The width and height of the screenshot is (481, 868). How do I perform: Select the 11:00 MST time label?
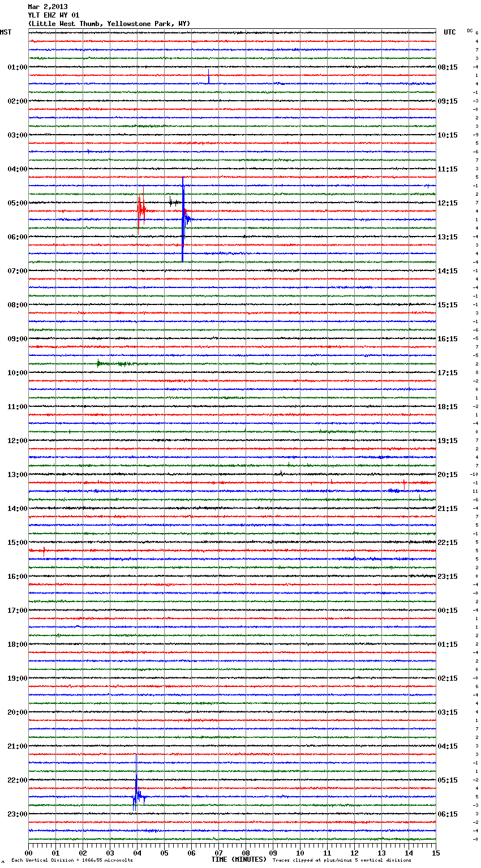[x=18, y=407]
